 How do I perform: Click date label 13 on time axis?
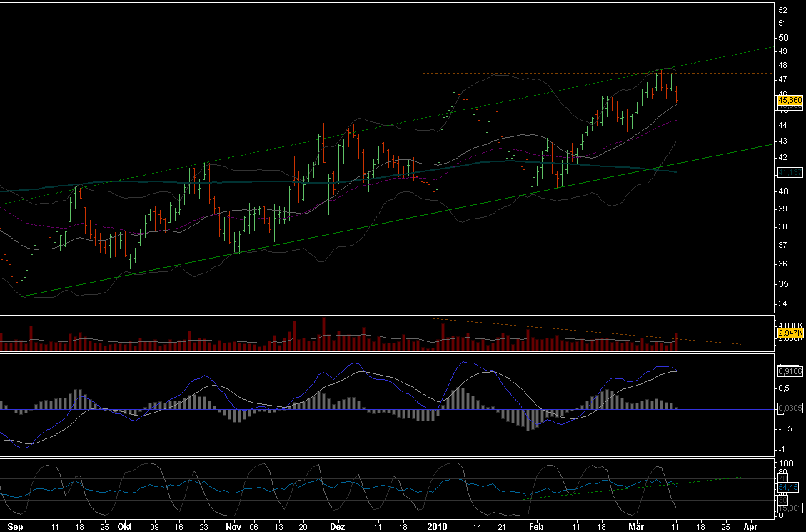[278, 527]
